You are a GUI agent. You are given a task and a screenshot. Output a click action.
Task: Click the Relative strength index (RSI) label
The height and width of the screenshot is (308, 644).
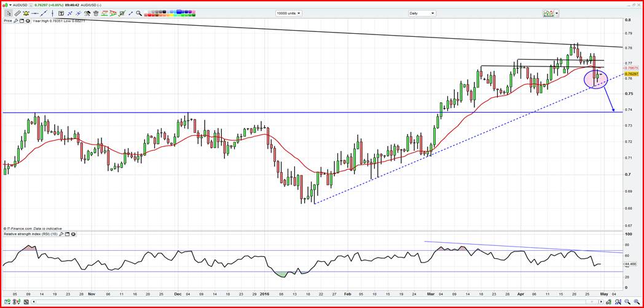pos(29,234)
